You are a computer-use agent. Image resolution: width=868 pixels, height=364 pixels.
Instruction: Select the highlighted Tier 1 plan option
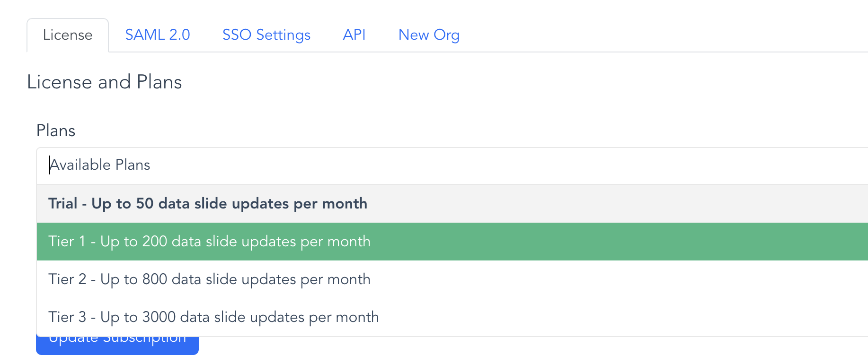point(452,242)
